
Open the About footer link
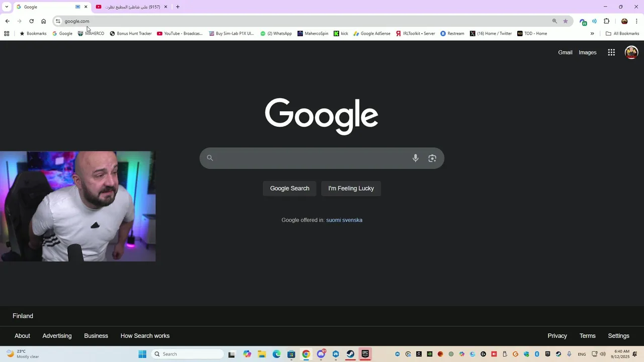pyautogui.click(x=22, y=336)
